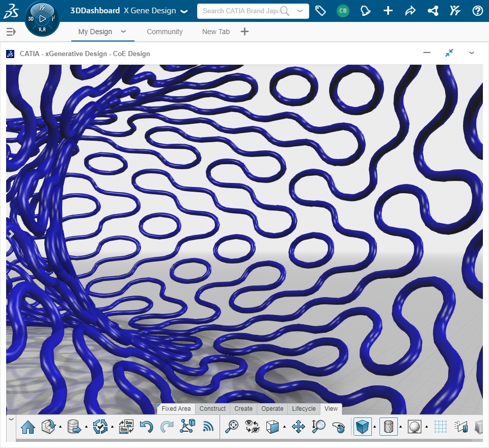Select the Operate action bar tab

[272, 409]
